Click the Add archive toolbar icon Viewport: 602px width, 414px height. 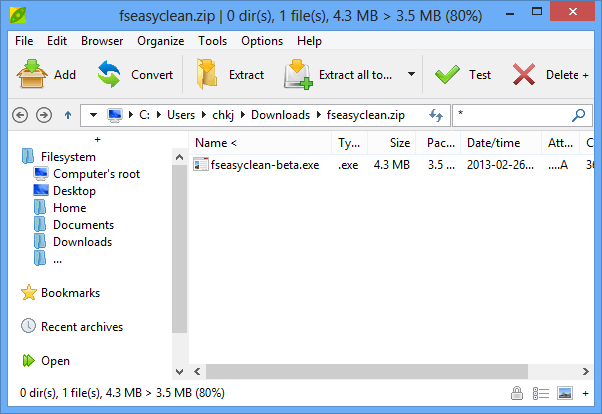33,74
